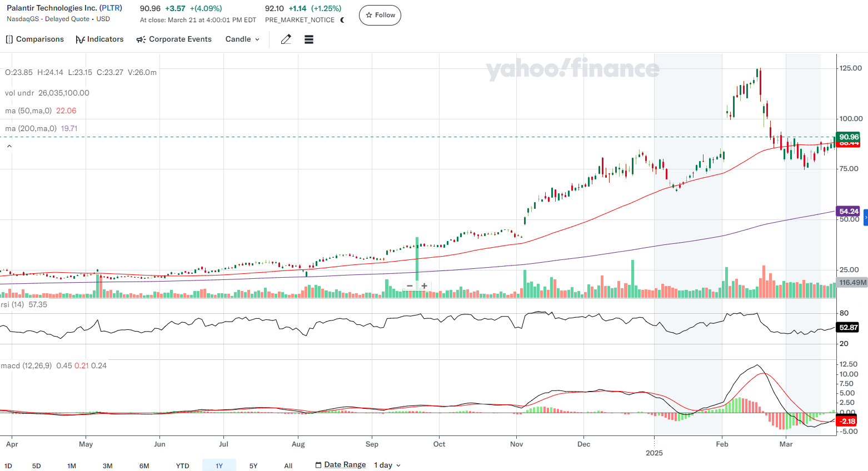Click the vol undr legend label
Viewport: 868px width, 471px height.
19,93
